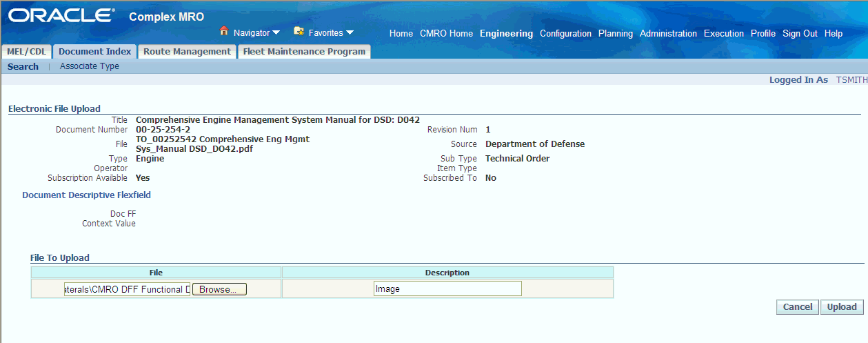Select Engineering in the top menu

pyautogui.click(x=506, y=33)
